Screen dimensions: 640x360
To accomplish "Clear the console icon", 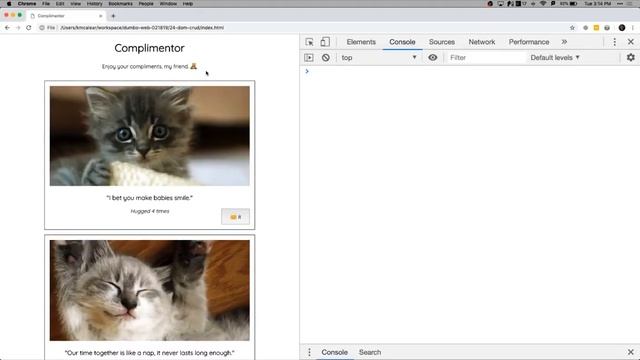I will click(x=325, y=58).
